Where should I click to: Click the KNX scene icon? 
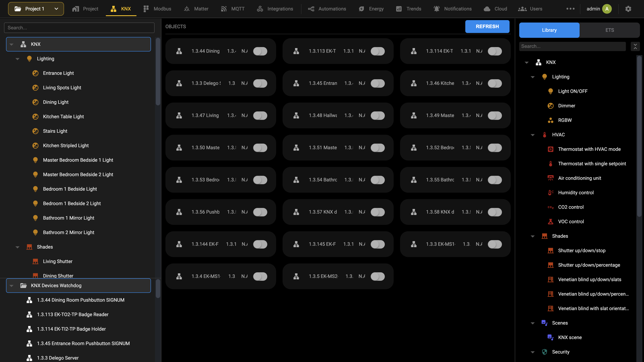(x=550, y=337)
